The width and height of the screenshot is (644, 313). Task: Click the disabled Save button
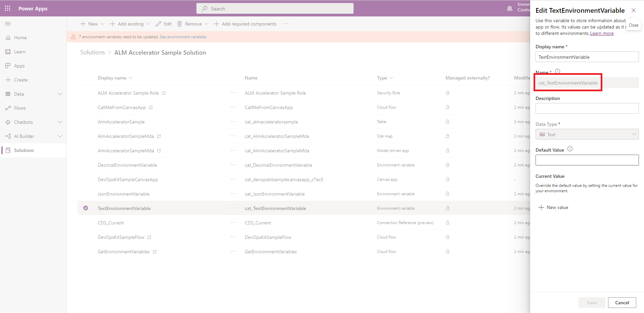592,303
